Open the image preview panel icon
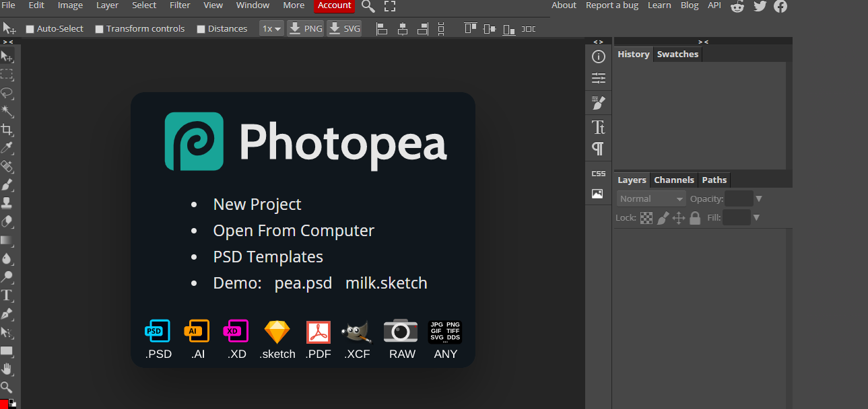868x409 pixels. [598, 194]
